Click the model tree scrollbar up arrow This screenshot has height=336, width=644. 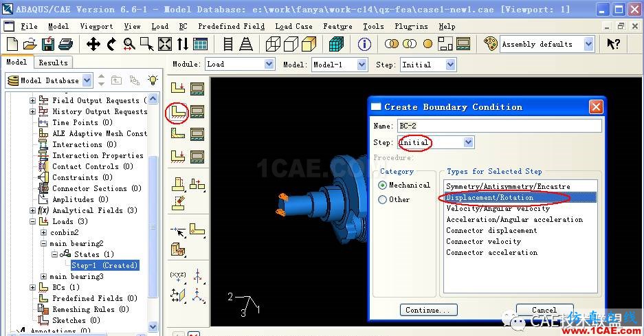pyautogui.click(x=153, y=99)
